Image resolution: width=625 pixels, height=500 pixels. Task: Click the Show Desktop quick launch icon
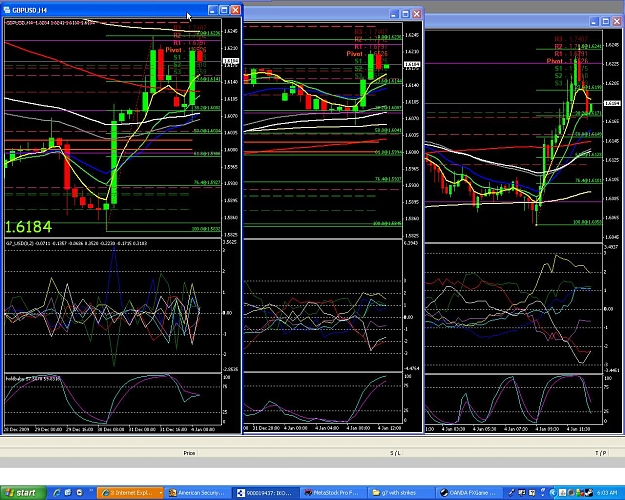click(68, 493)
